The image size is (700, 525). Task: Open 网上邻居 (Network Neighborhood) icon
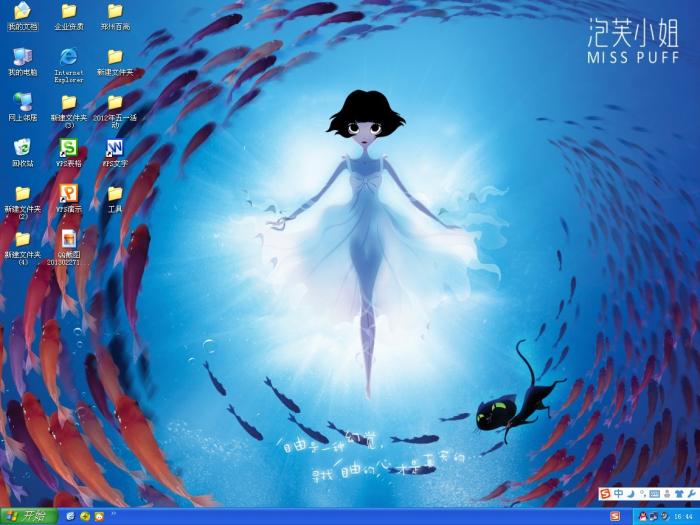pos(22,108)
